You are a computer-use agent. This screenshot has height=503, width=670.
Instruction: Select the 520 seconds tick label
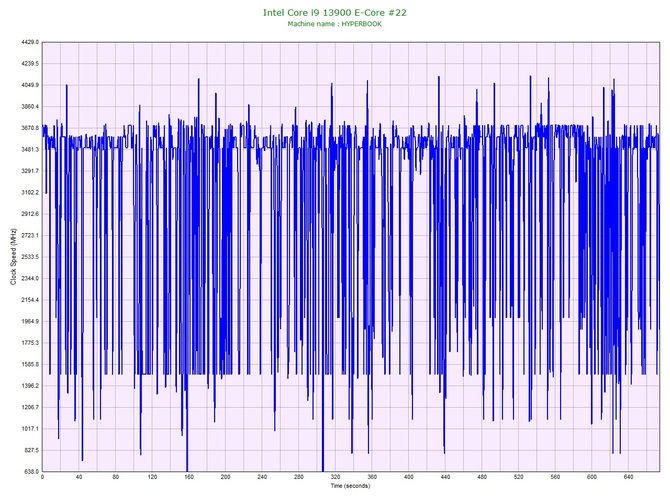click(519, 477)
